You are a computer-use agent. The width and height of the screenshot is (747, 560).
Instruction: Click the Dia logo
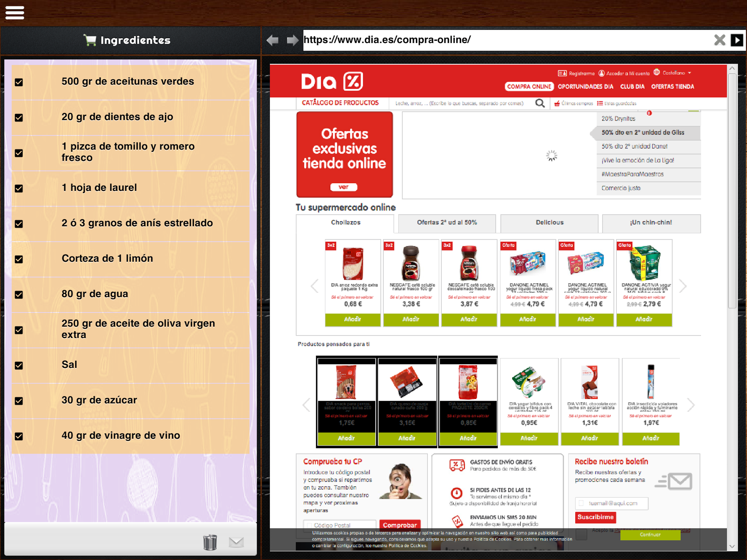click(332, 81)
